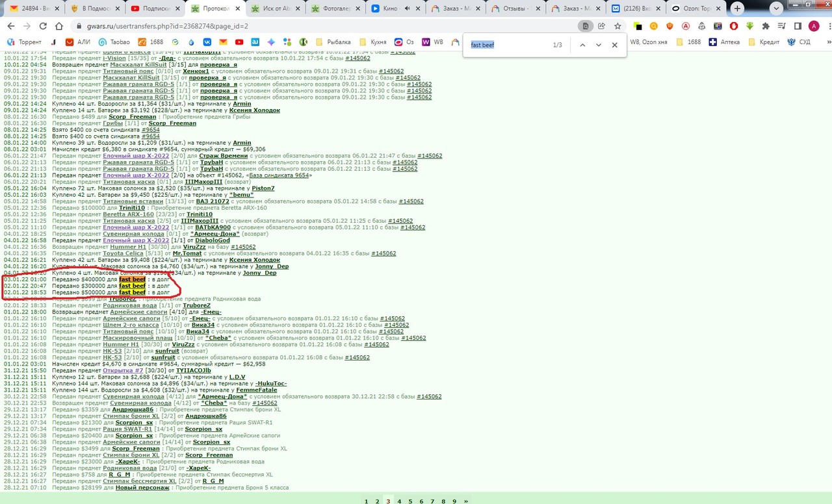Open the Новый персонаж link
Viewport: 832px width, 504px height.
pos(142,487)
